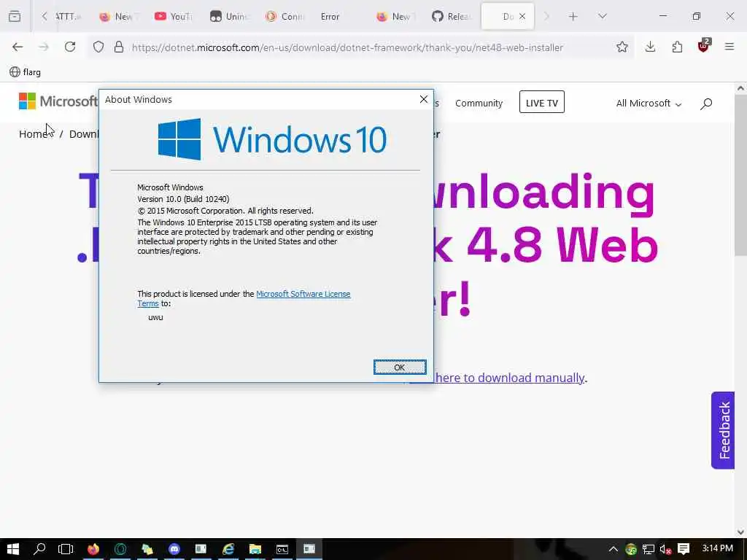The width and height of the screenshot is (747, 560).
Task: Click the taskbar clock 3:14 PM
Action: point(718,548)
